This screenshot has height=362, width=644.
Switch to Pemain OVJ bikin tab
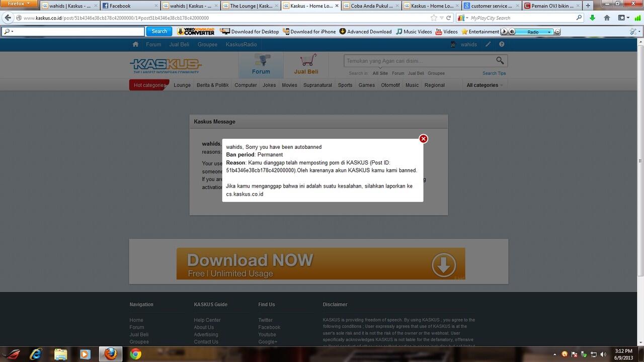click(x=551, y=6)
